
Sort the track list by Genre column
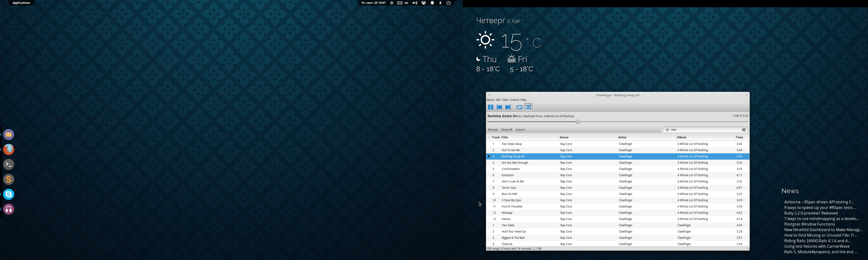point(564,137)
